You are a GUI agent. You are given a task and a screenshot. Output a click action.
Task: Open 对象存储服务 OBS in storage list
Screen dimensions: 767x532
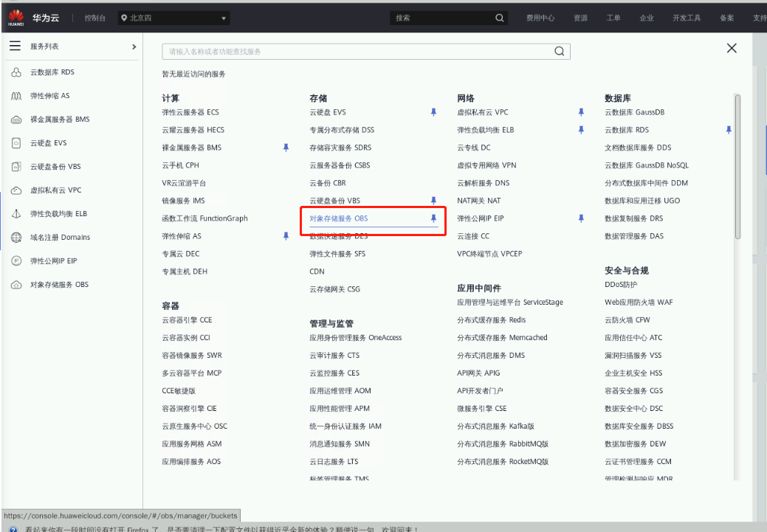coord(339,218)
